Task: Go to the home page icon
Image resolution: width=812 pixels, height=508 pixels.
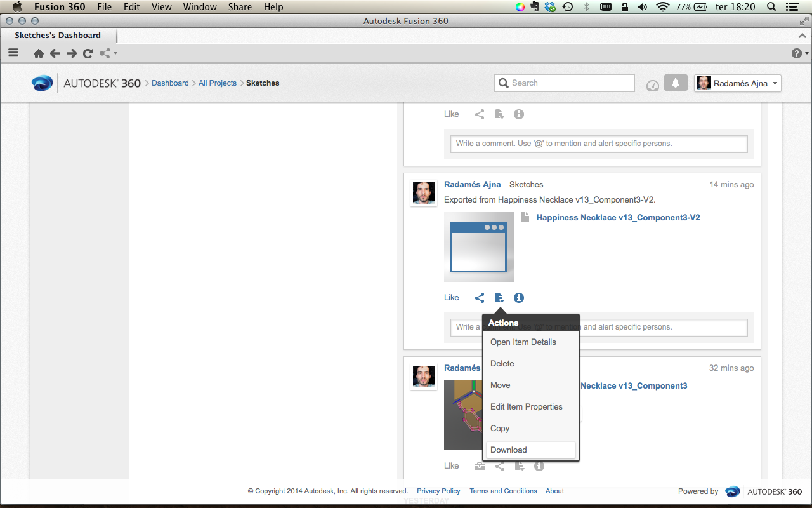Action: tap(39, 53)
